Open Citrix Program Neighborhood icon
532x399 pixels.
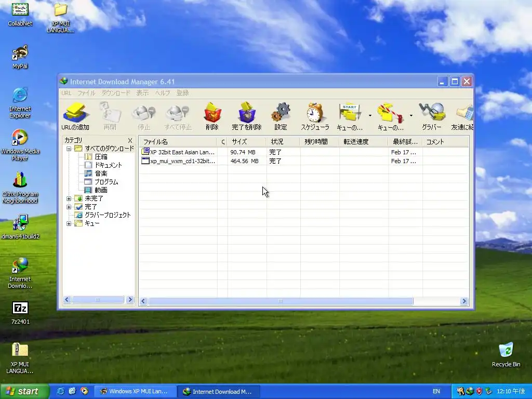20,188
